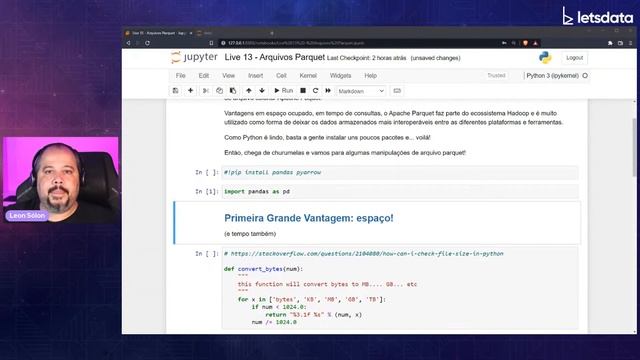Save notebook with the floppy disk icon
The image size is (640, 360).
(176, 91)
